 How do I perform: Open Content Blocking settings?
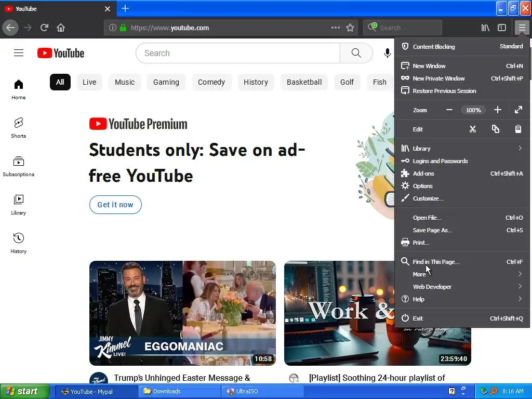point(462,46)
